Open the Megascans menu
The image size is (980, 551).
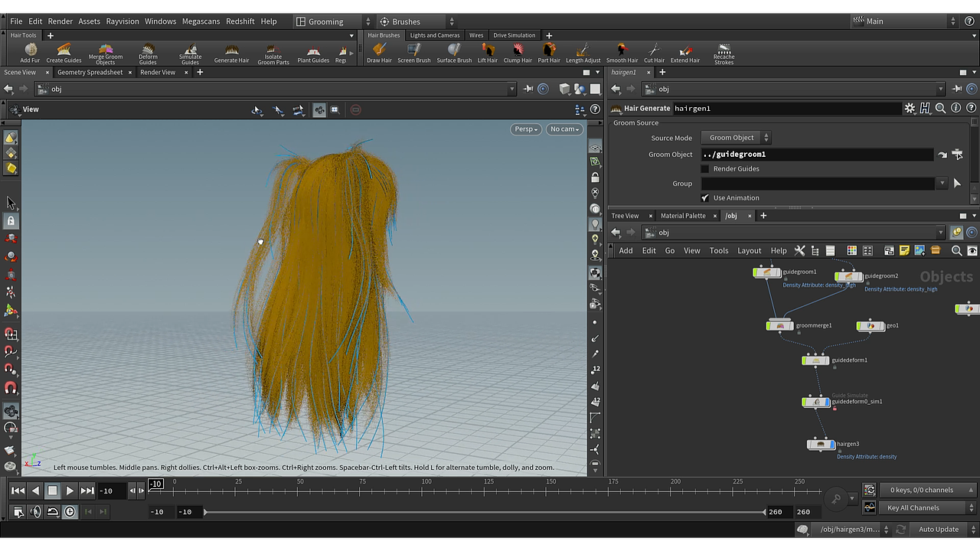coord(200,21)
